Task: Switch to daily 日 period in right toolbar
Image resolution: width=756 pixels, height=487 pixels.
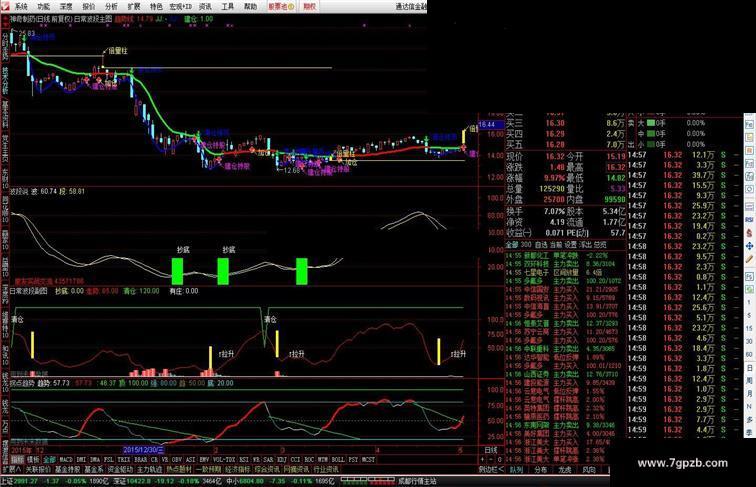Action: click(x=750, y=368)
